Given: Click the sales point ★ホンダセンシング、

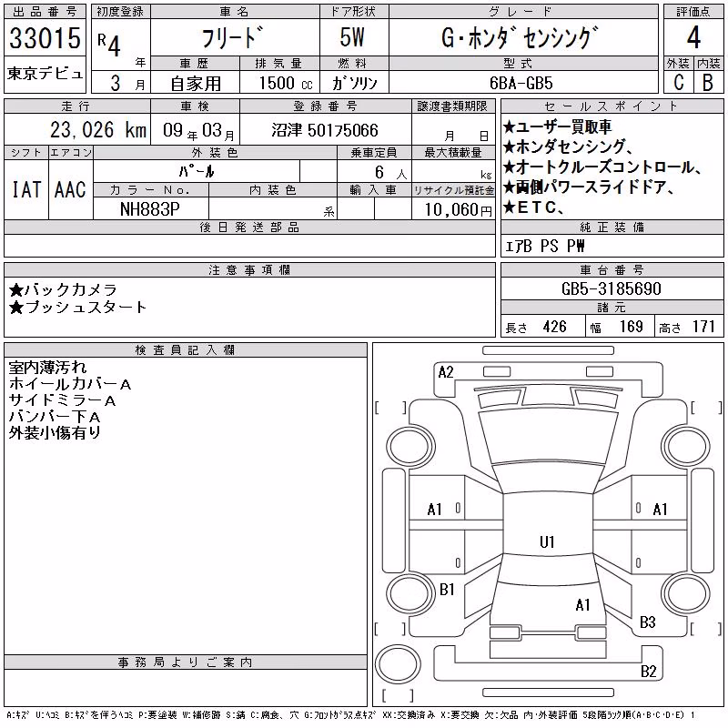Looking at the screenshot, I should coord(568,147).
